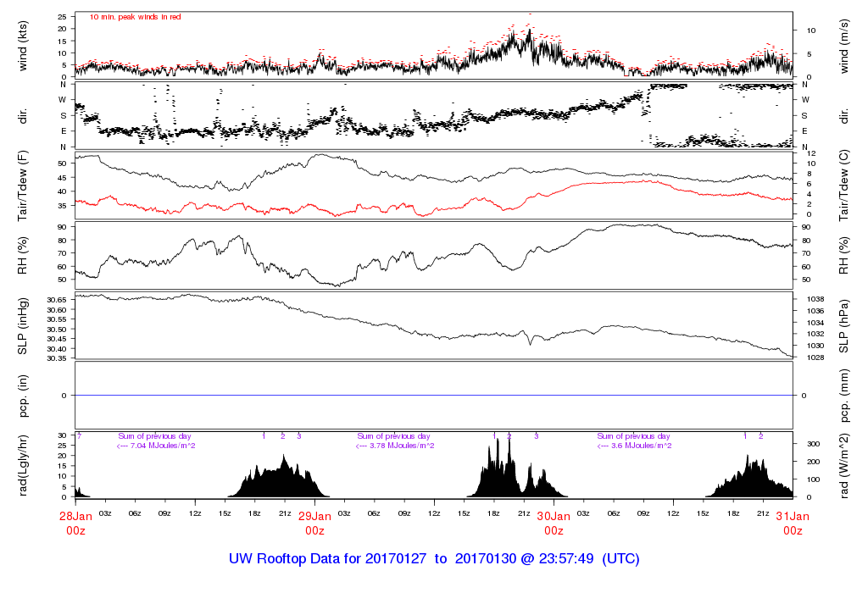
Task: Select the "wind (m/s)" axis label
Action: point(843,46)
